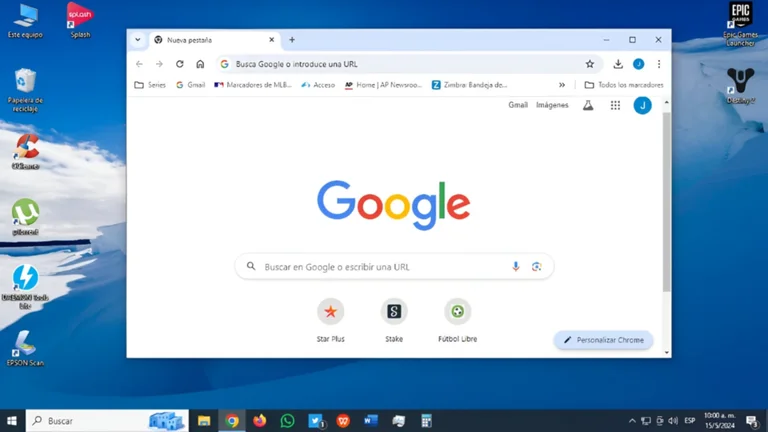768x432 pixels.
Task: Open the Stake shortcut
Action: pyautogui.click(x=394, y=320)
